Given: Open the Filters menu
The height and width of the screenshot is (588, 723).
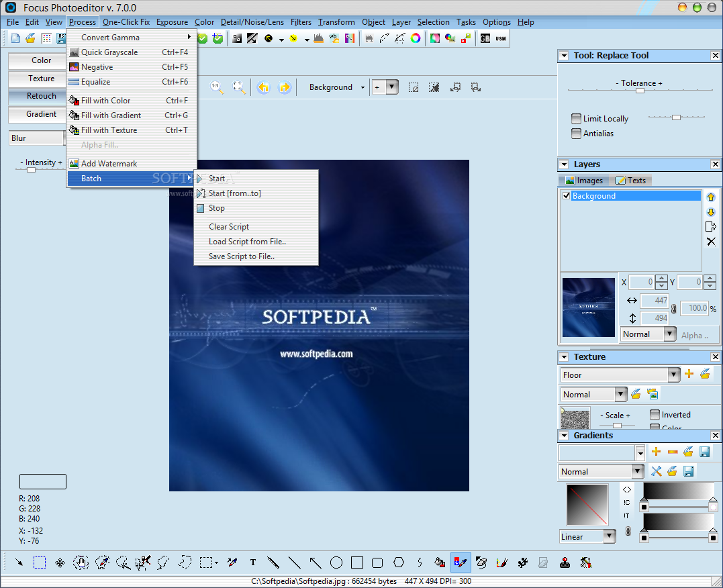Looking at the screenshot, I should [301, 22].
